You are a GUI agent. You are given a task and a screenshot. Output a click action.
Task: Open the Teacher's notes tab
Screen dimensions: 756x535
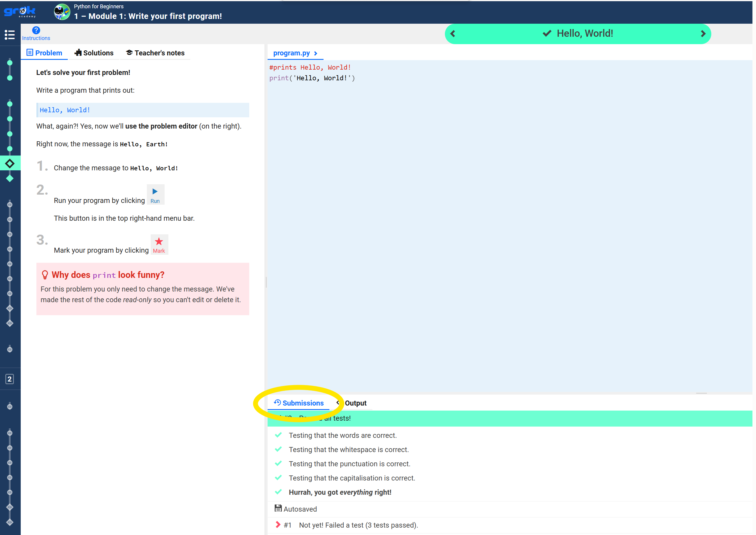point(155,53)
